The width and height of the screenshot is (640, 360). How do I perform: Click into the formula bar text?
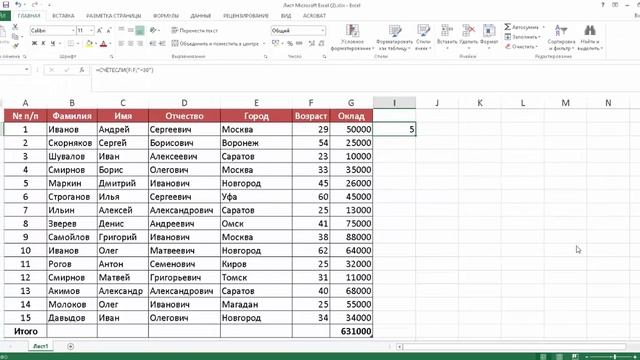pyautogui.click(x=124, y=70)
